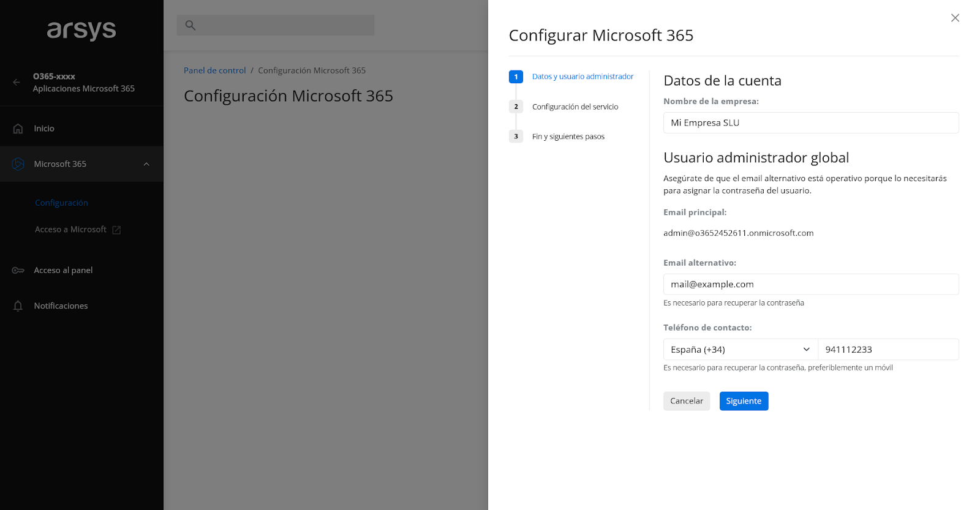Click the search magnifier icon
Screen dimensions: 980x510
pyautogui.click(x=190, y=25)
